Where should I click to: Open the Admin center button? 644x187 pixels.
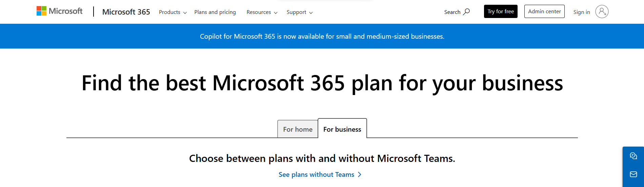544,12
